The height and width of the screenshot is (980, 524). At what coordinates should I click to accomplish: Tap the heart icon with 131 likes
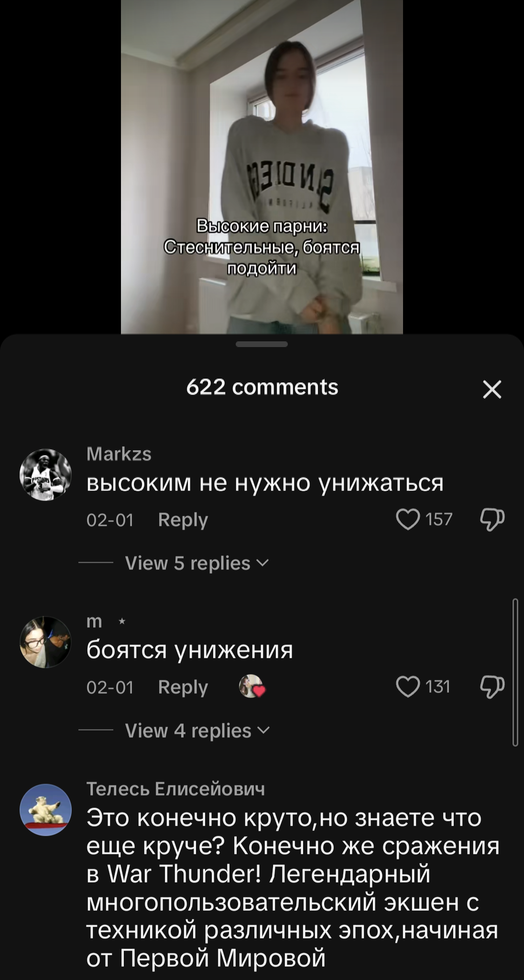(x=408, y=687)
